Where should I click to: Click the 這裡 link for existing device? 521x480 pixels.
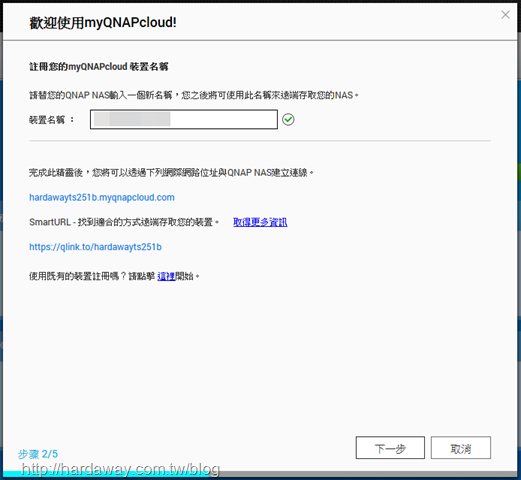pos(166,276)
